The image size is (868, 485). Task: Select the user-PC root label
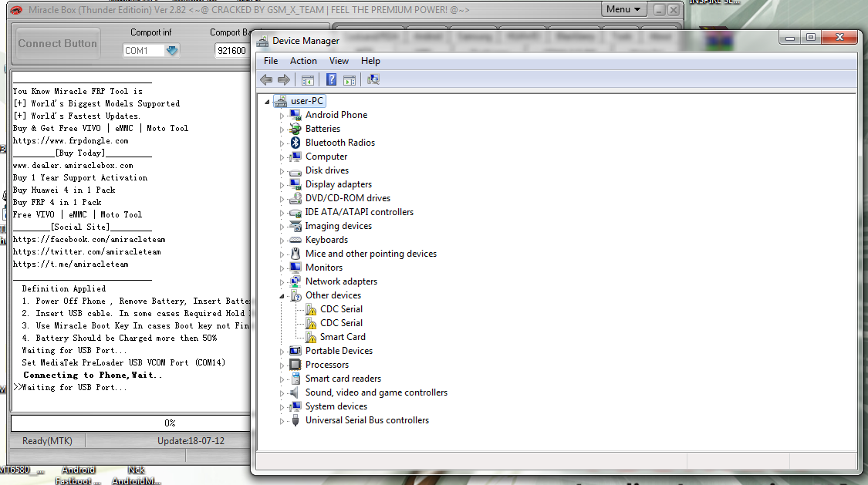307,101
